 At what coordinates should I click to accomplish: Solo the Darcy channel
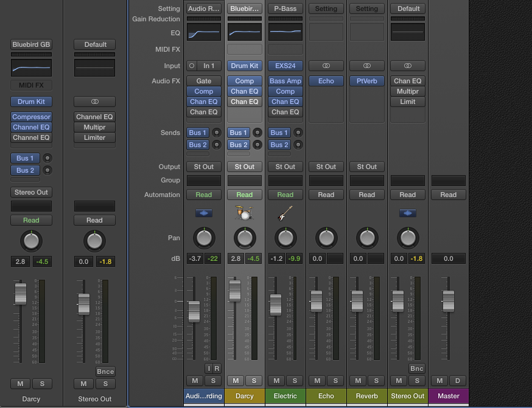coord(254,381)
